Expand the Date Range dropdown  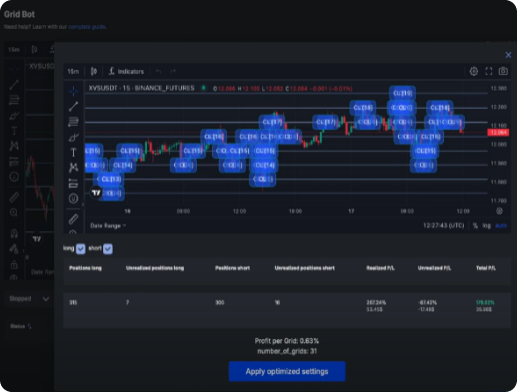(108, 226)
